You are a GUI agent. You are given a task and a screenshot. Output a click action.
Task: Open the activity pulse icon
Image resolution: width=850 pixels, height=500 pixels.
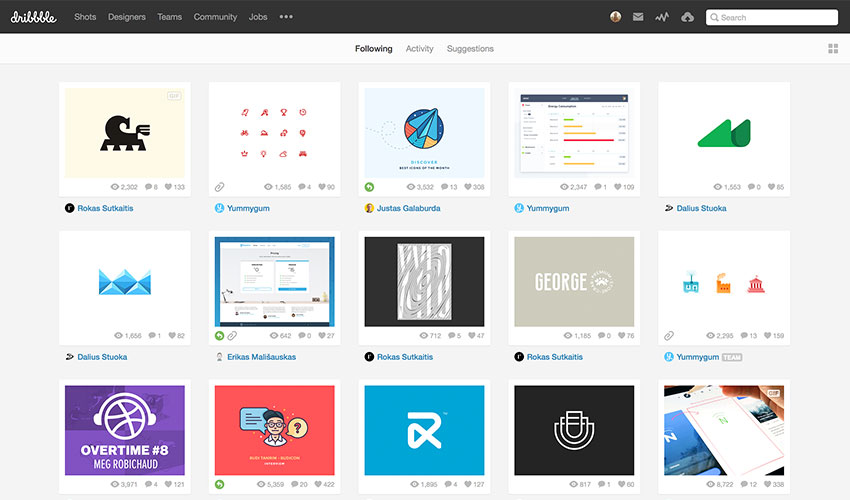[662, 17]
